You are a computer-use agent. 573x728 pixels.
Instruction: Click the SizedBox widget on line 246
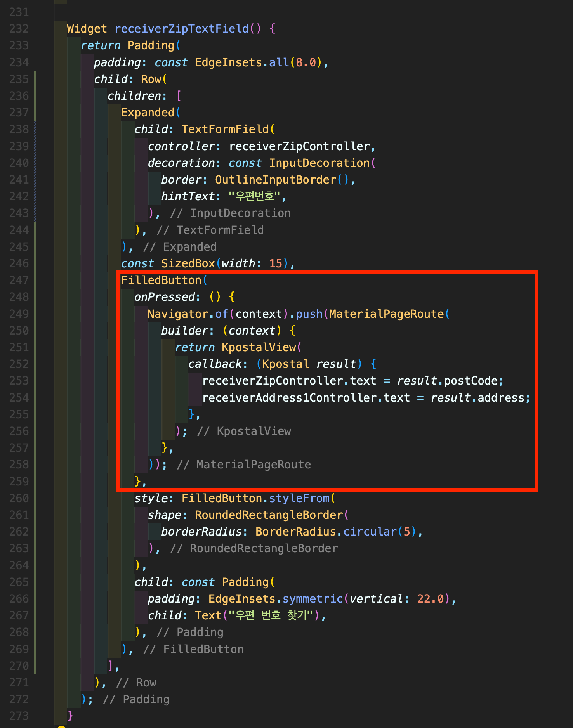click(x=188, y=263)
